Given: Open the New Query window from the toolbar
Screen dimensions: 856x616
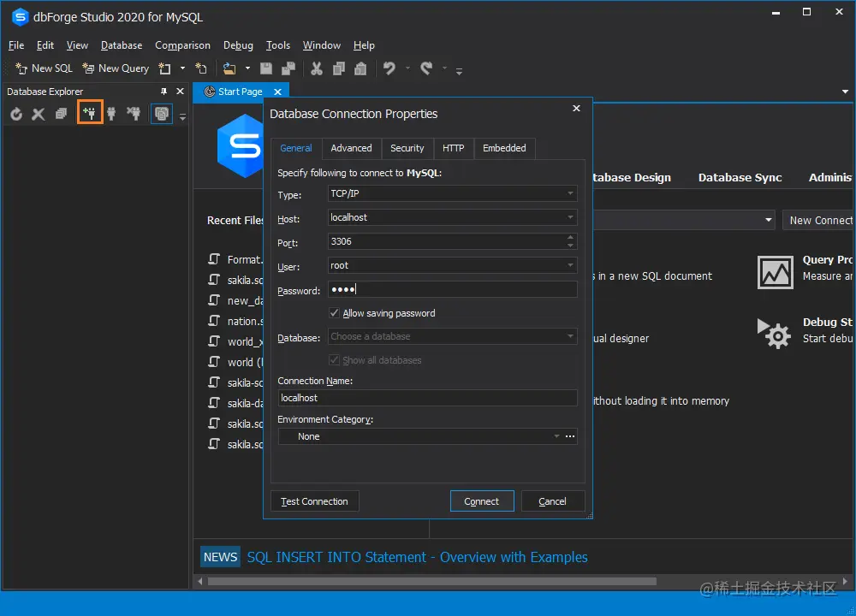Looking at the screenshot, I should pyautogui.click(x=116, y=68).
